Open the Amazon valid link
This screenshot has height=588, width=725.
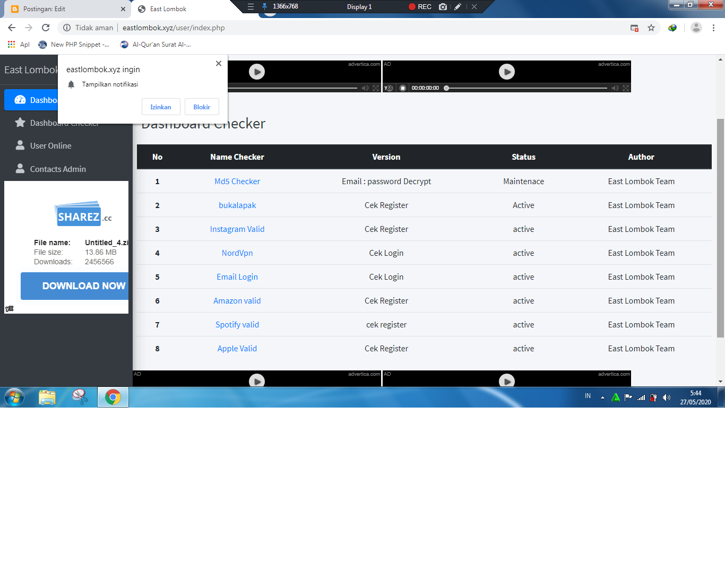point(237,301)
